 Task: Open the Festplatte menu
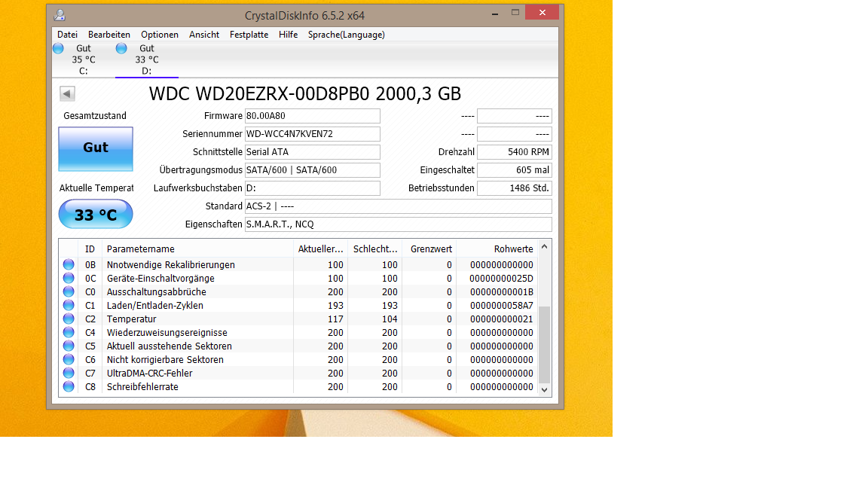(249, 35)
